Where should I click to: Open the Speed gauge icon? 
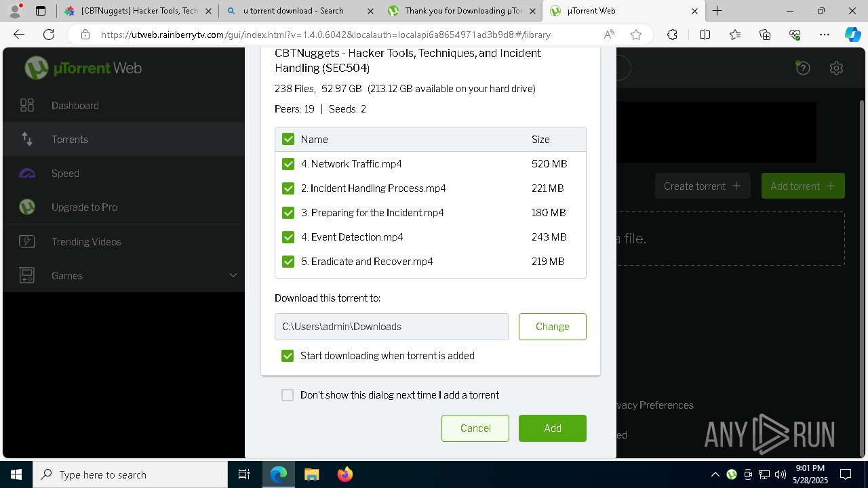pyautogui.click(x=27, y=174)
